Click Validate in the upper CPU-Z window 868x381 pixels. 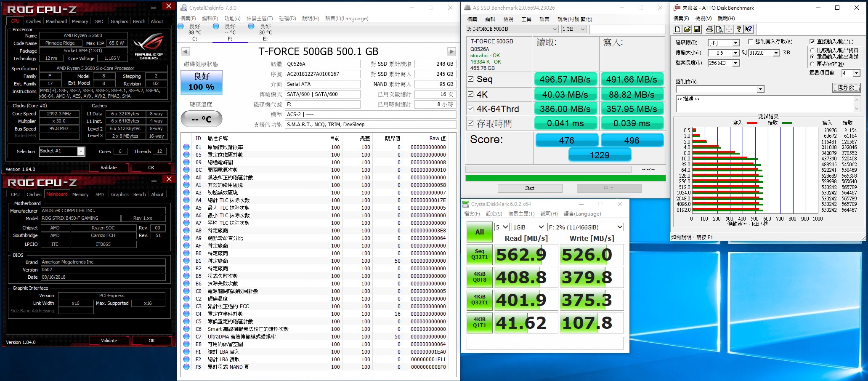pyautogui.click(x=109, y=168)
